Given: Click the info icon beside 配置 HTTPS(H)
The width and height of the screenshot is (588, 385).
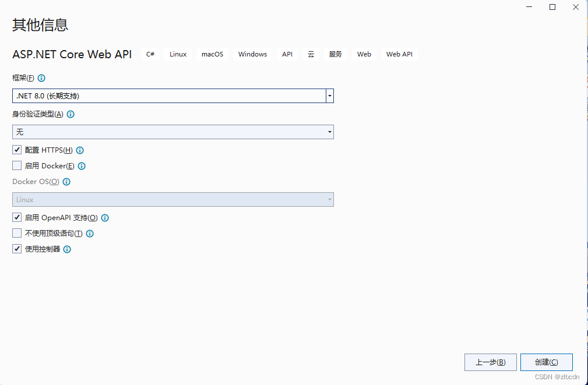Looking at the screenshot, I should (80, 150).
